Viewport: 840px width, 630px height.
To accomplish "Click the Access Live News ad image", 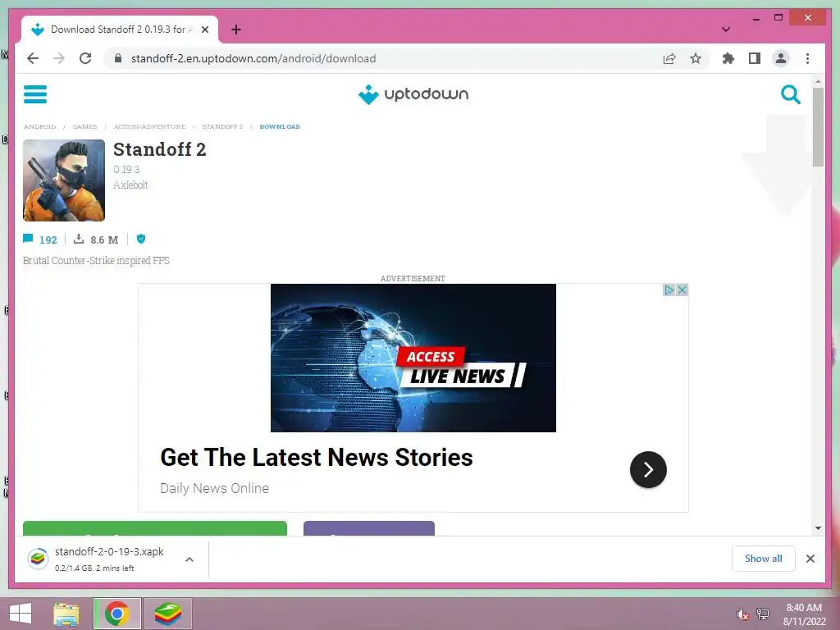I will pyautogui.click(x=413, y=358).
